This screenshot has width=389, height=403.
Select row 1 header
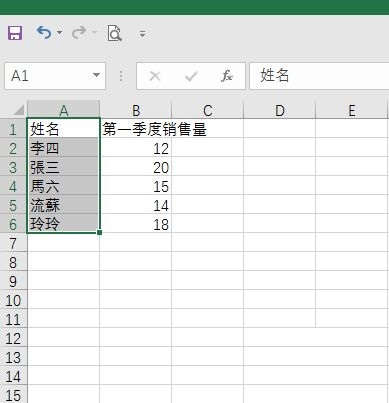tap(13, 129)
